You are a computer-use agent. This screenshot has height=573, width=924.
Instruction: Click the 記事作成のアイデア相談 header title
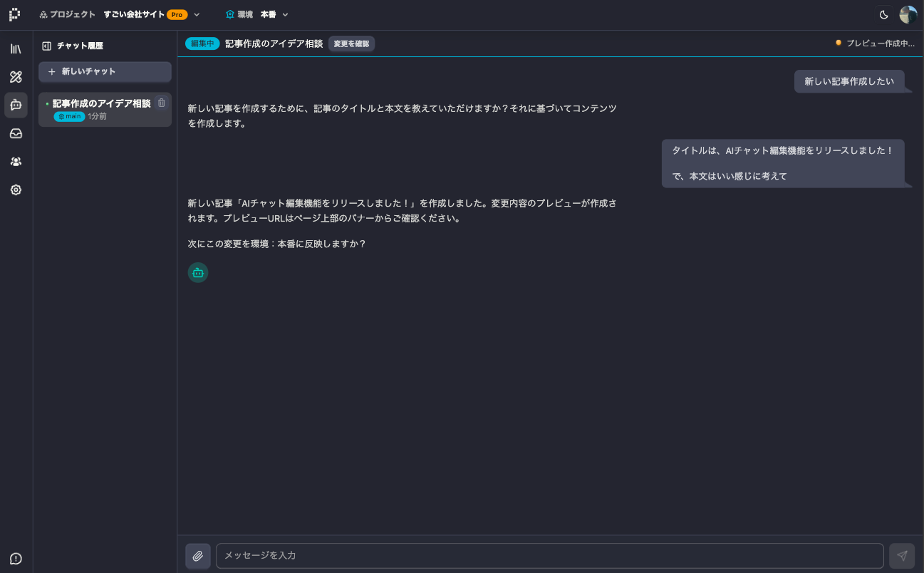coord(274,43)
